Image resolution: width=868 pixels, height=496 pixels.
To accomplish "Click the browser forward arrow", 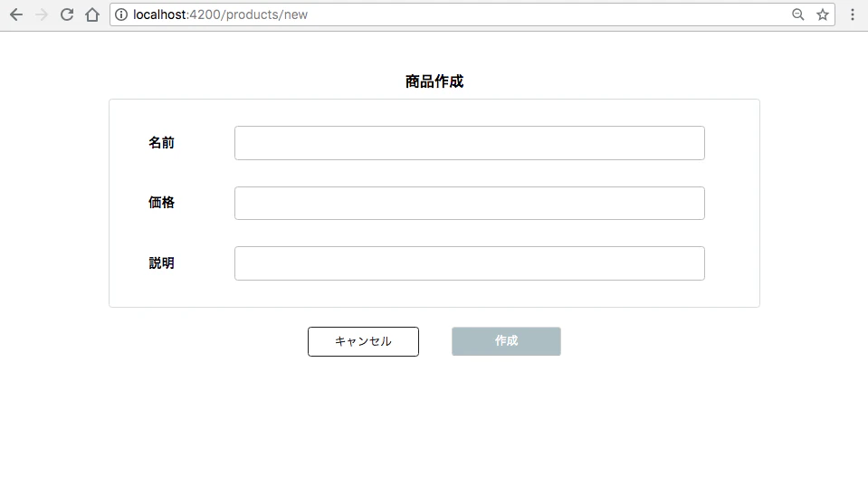I will tap(42, 15).
